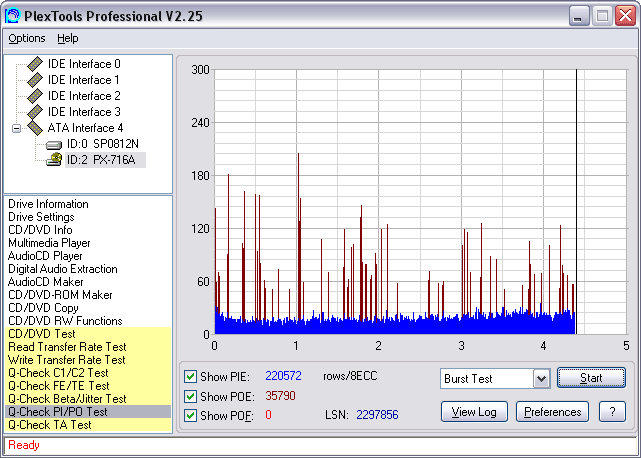
Task: Open AudioCD Player
Action: [45, 256]
